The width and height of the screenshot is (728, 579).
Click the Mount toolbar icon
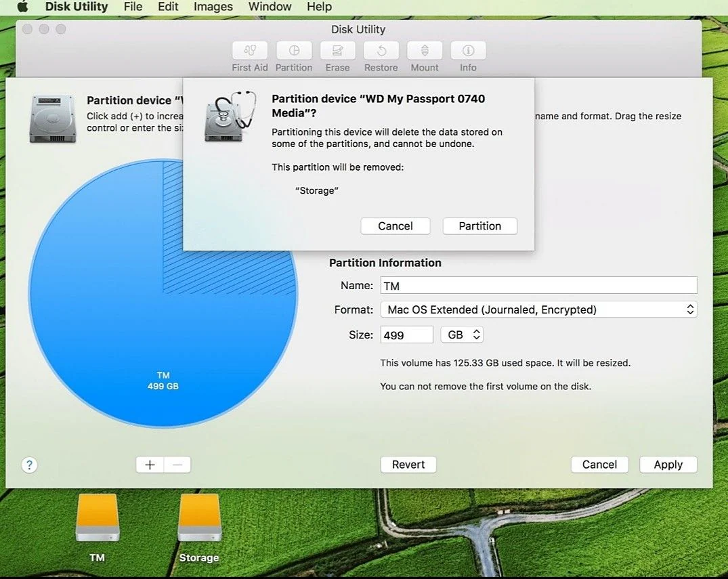425,50
